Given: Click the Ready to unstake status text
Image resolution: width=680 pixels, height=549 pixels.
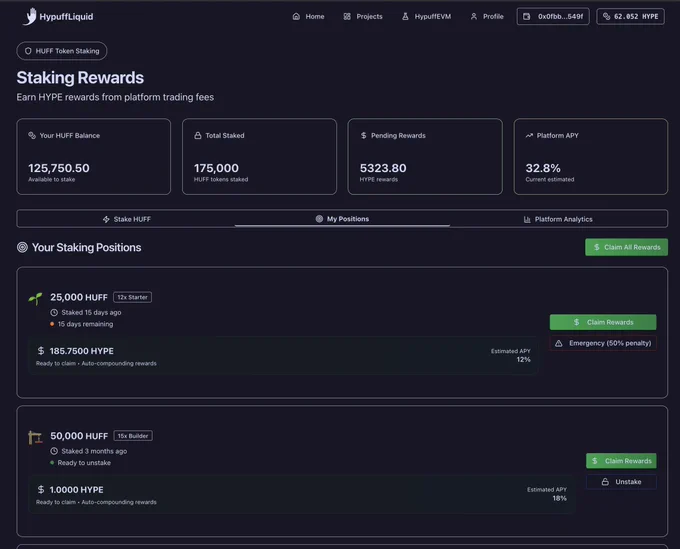Looking at the screenshot, I should tap(84, 463).
